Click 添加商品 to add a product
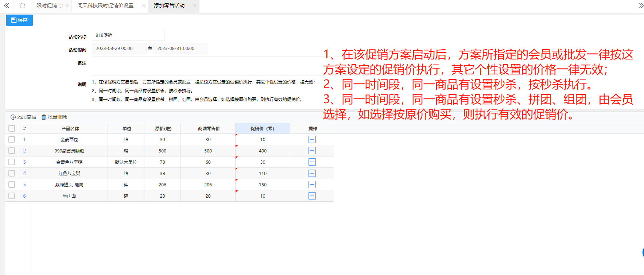 tap(23, 117)
